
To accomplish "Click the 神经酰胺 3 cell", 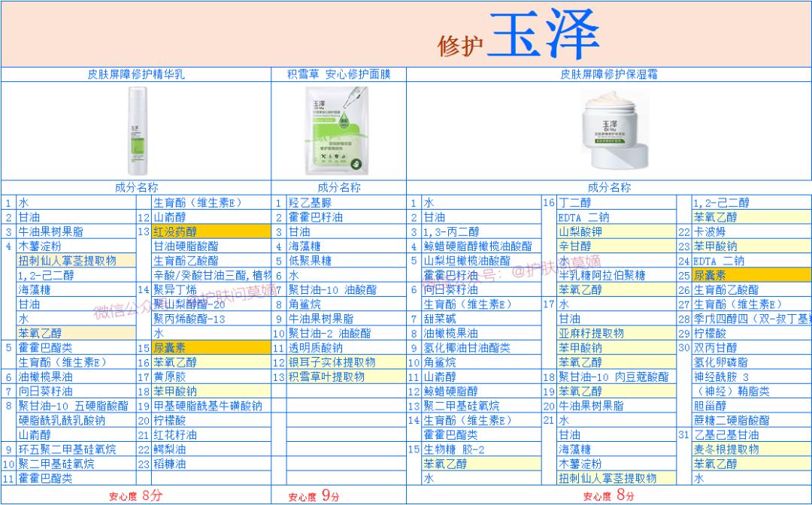I will tap(752, 376).
